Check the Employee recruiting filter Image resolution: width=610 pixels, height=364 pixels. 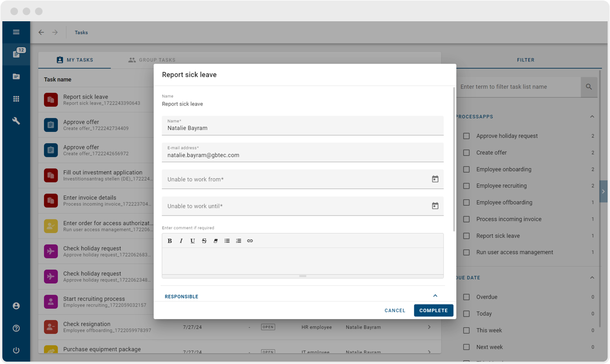click(x=466, y=186)
